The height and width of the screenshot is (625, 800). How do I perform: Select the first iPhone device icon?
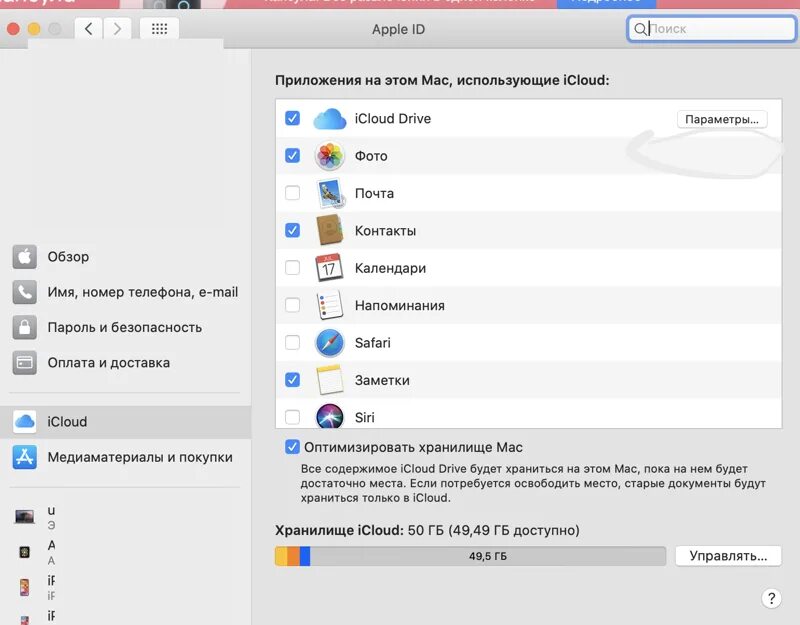[24, 587]
